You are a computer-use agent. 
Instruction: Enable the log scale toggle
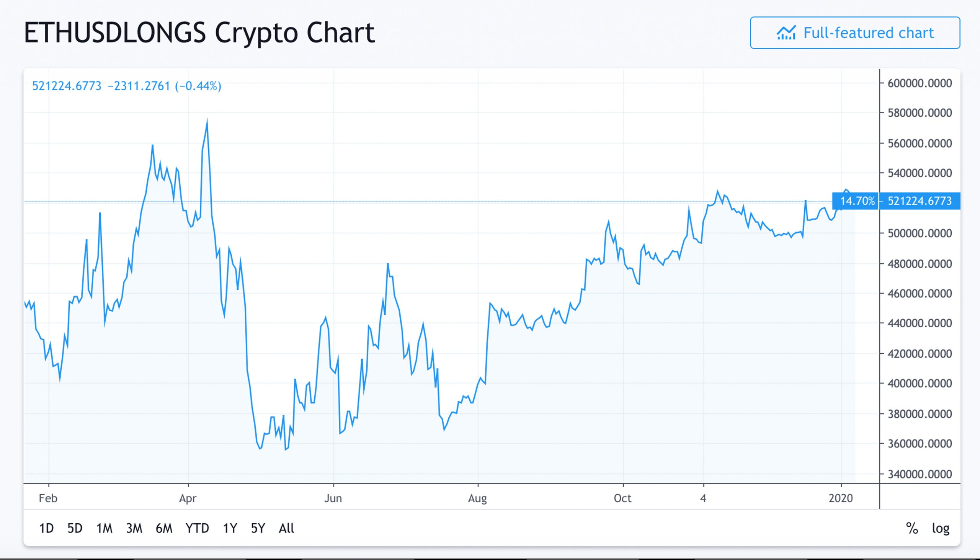(941, 528)
